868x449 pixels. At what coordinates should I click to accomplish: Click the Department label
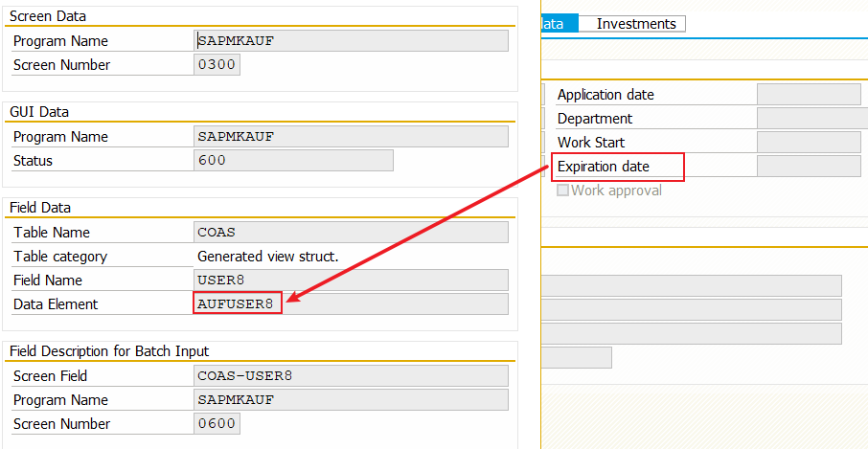(595, 119)
